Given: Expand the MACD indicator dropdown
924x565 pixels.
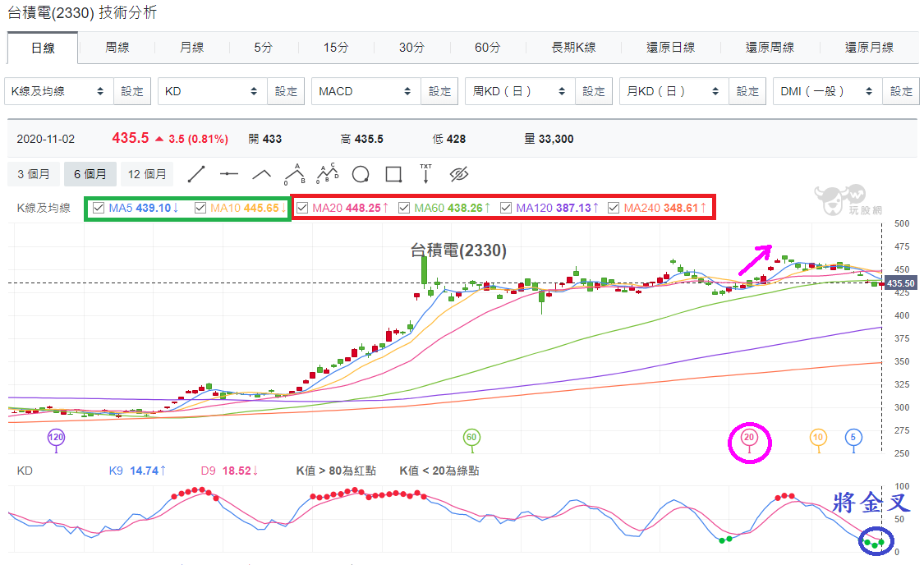Looking at the screenshot, I should pos(366,91).
